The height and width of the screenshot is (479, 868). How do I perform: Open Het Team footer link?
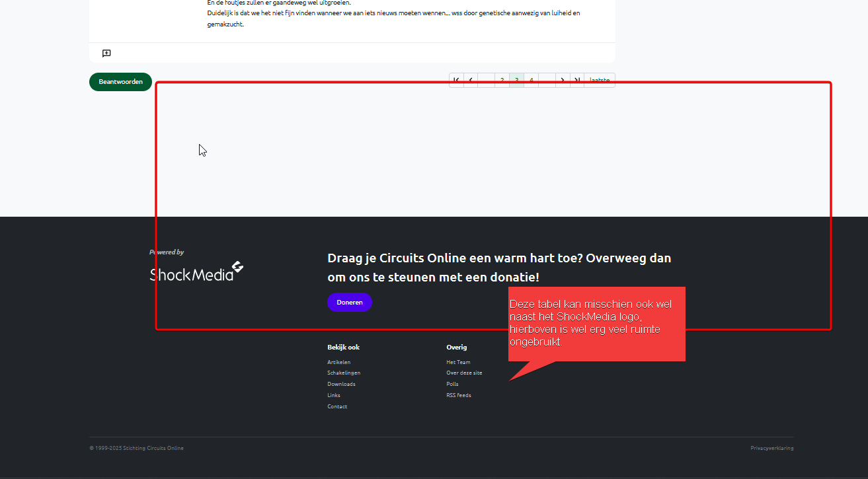click(458, 362)
